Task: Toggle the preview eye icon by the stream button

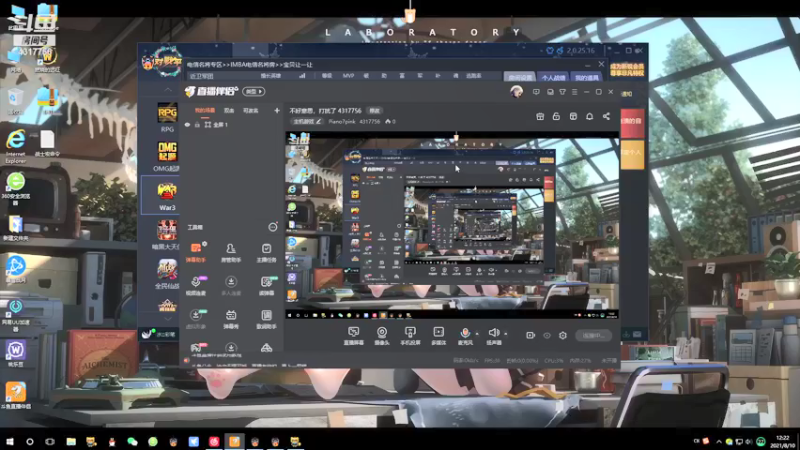Action: [546, 335]
